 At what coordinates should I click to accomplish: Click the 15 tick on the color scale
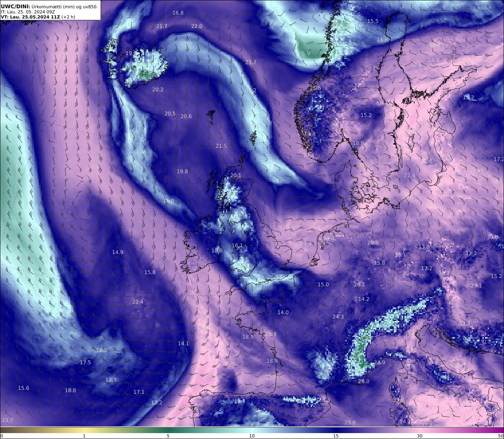tap(336, 436)
